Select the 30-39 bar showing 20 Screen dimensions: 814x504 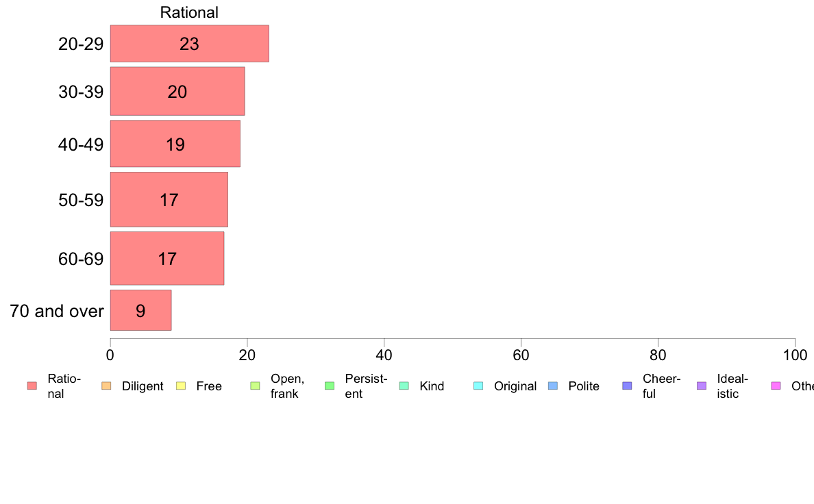click(177, 91)
